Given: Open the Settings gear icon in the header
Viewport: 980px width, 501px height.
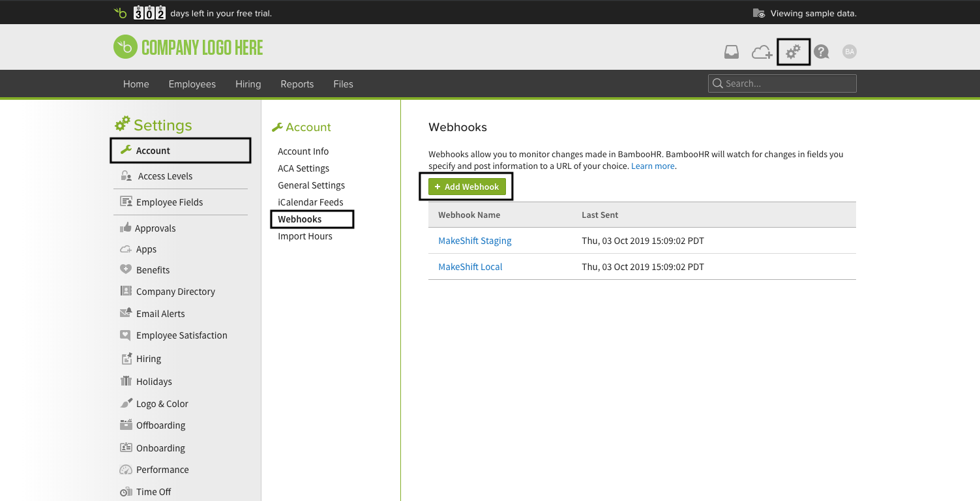Looking at the screenshot, I should coord(793,52).
